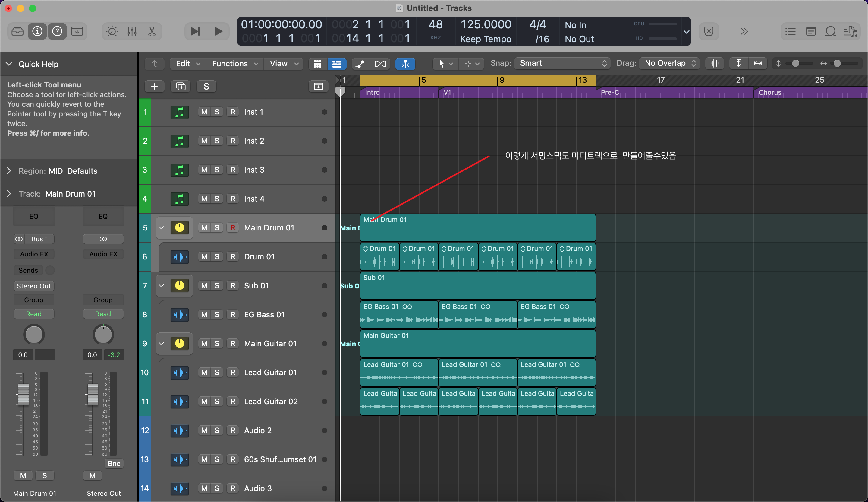Click the Duplicate Track button
This screenshot has width=868, height=502.
coord(181,87)
